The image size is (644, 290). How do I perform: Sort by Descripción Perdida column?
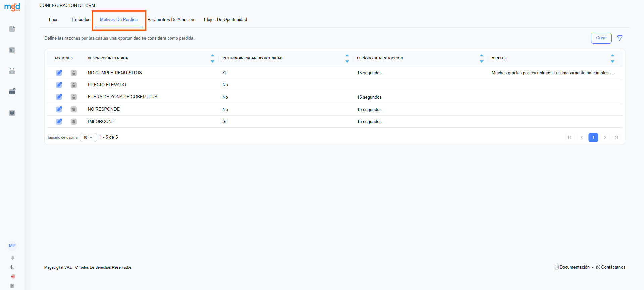pyautogui.click(x=212, y=58)
